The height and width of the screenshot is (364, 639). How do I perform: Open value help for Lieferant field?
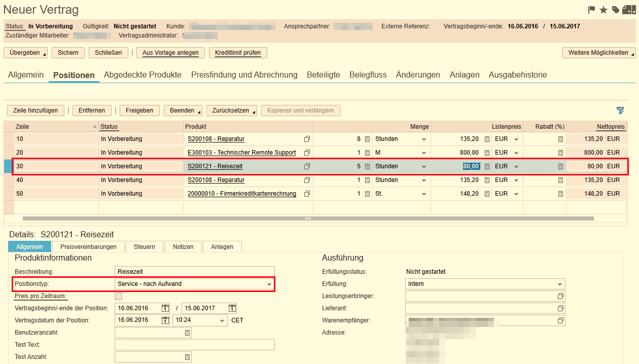[x=560, y=308]
